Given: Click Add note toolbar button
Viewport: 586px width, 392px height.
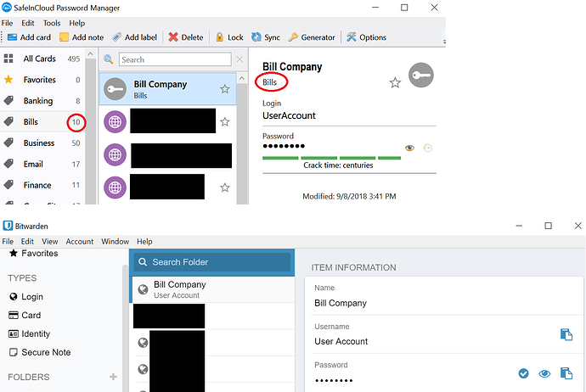Looking at the screenshot, I should pyautogui.click(x=82, y=37).
